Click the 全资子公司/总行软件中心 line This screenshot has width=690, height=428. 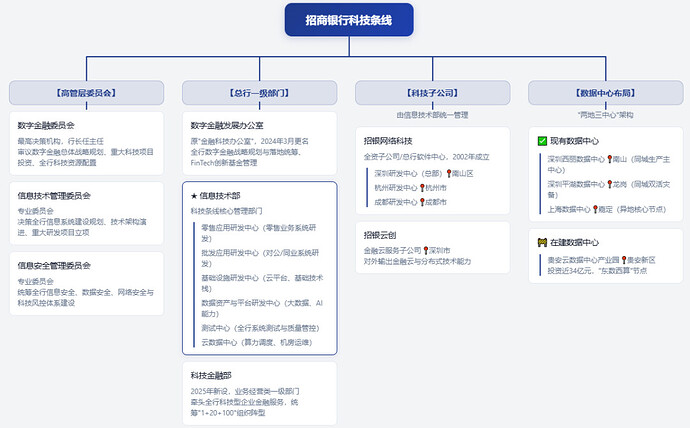(426, 157)
